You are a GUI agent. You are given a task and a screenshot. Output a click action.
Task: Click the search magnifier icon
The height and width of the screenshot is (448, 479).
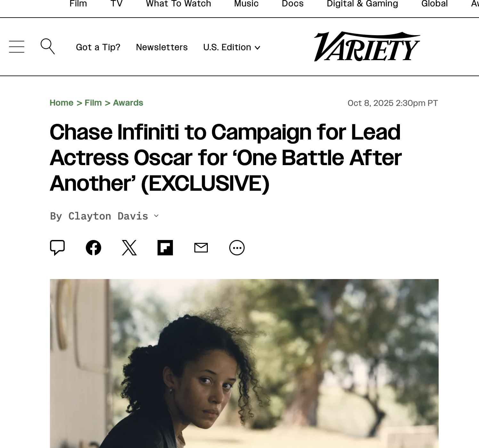[x=48, y=46]
